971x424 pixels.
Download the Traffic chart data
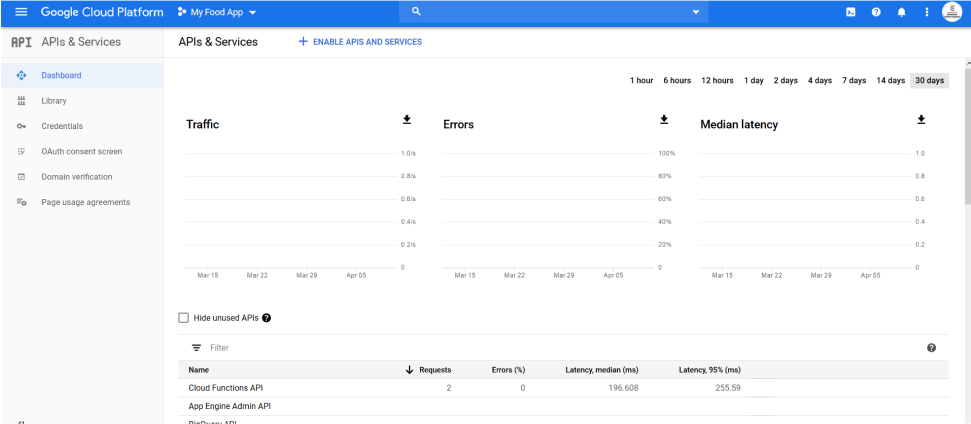point(407,120)
